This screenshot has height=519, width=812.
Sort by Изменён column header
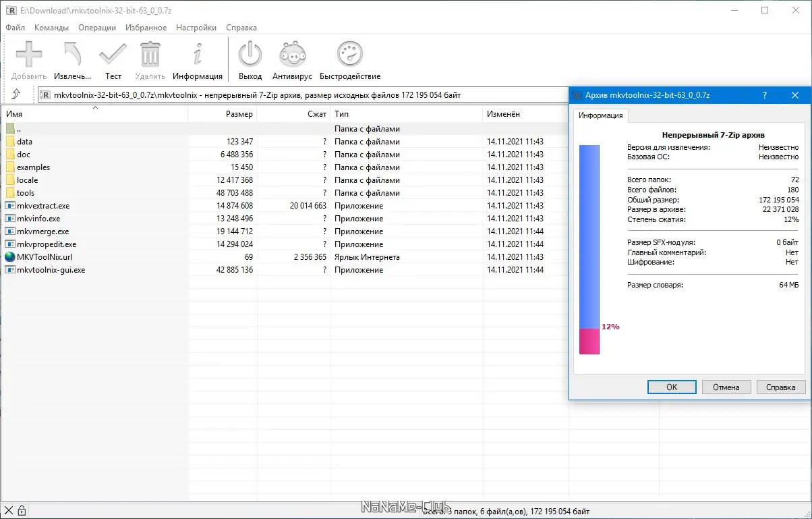coord(525,114)
